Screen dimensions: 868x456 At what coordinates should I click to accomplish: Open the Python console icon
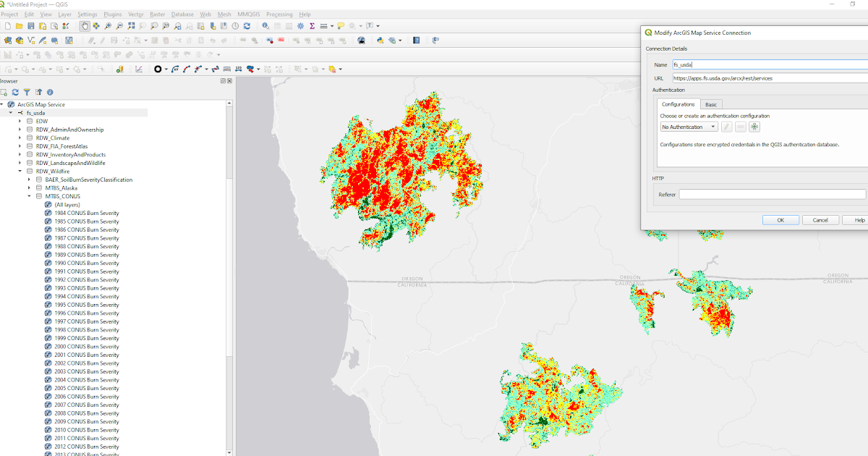(380, 41)
